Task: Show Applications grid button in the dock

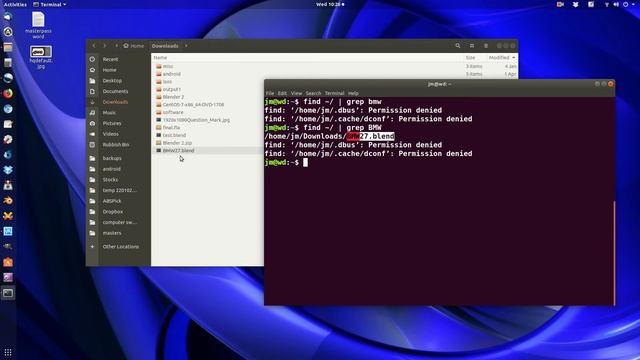Action: point(8,352)
